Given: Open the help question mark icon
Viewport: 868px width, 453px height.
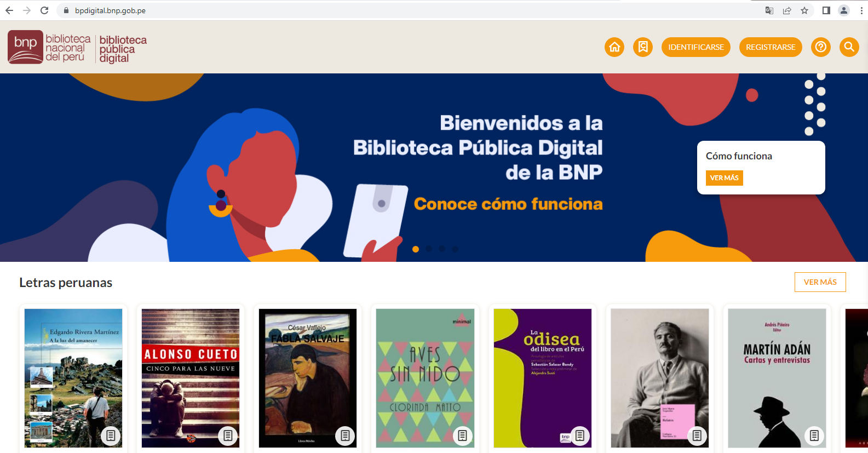Looking at the screenshot, I should click(821, 47).
